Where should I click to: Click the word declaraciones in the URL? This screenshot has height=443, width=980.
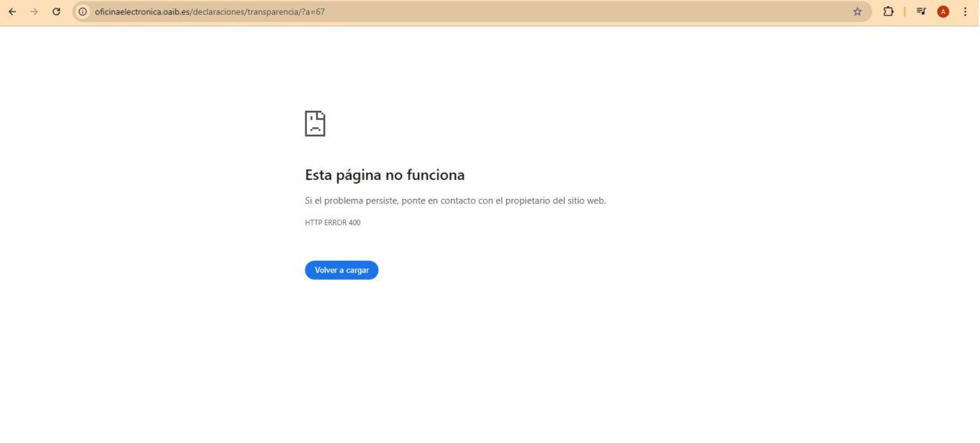(x=218, y=12)
